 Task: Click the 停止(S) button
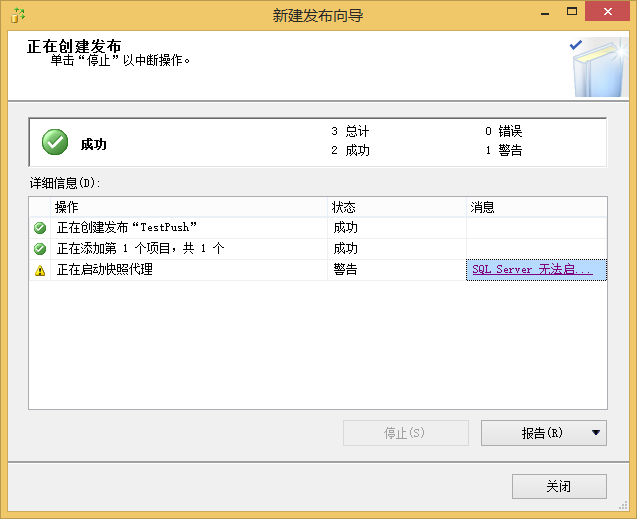(x=405, y=433)
